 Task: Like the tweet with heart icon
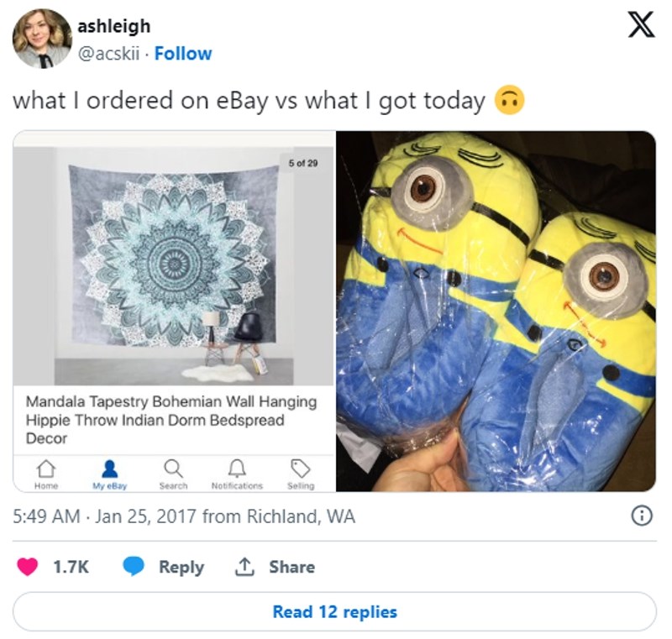[x=28, y=568]
